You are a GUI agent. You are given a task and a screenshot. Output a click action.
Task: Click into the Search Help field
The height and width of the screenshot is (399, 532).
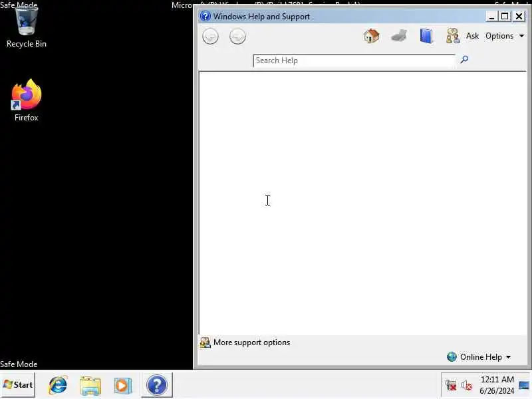pyautogui.click(x=354, y=61)
